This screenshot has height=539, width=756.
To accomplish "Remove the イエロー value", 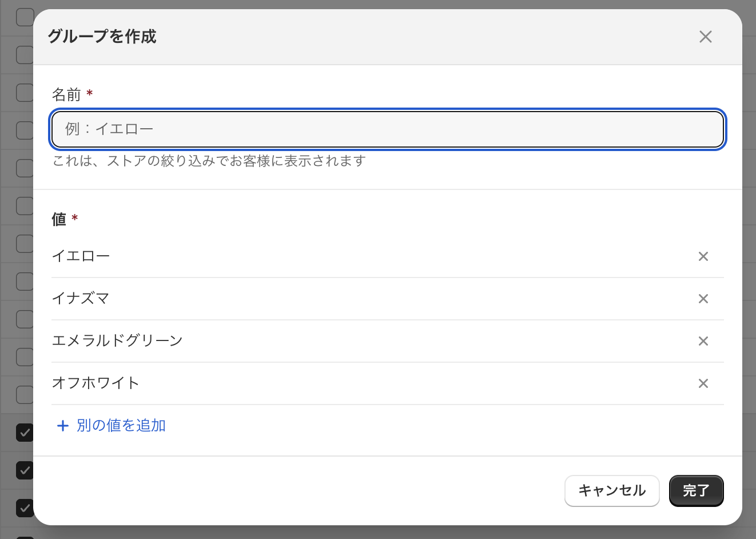I will 703,256.
